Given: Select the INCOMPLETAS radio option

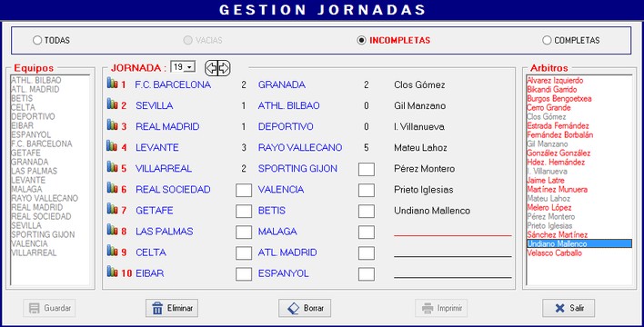Looking at the screenshot, I should 361,40.
